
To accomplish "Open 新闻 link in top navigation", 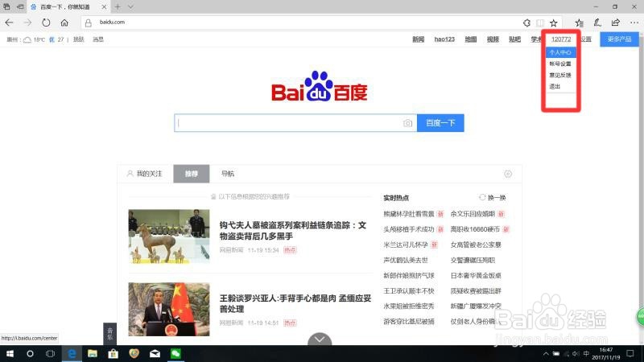I will point(418,39).
